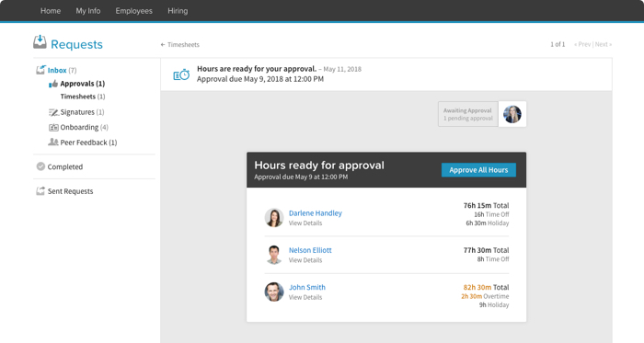Click the Completed checkmark icon
Screen dimensions: 644x343
pyautogui.click(x=40, y=166)
